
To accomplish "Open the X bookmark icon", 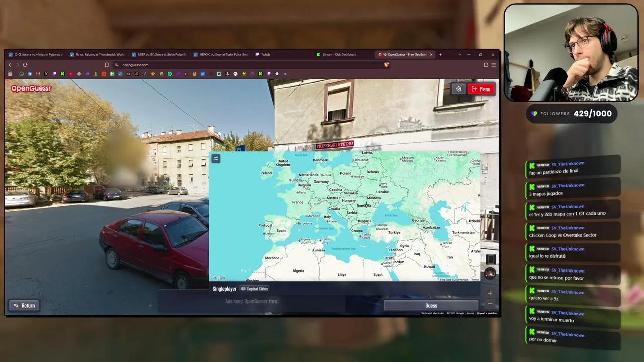I will 46,74.
